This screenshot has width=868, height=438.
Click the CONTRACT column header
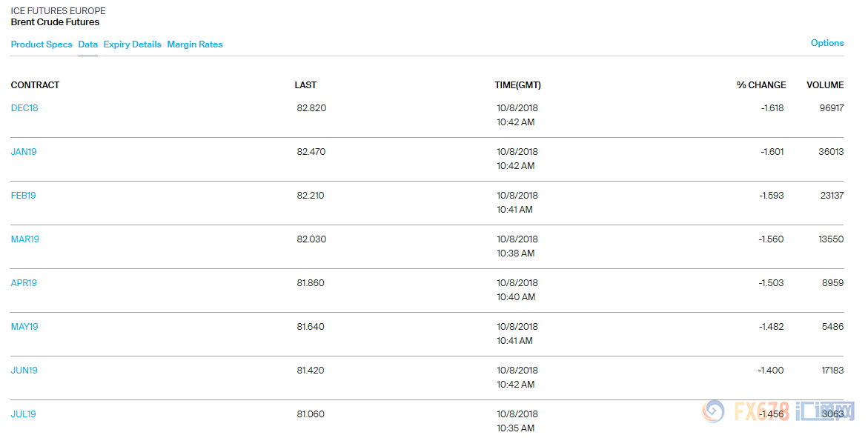click(x=35, y=85)
